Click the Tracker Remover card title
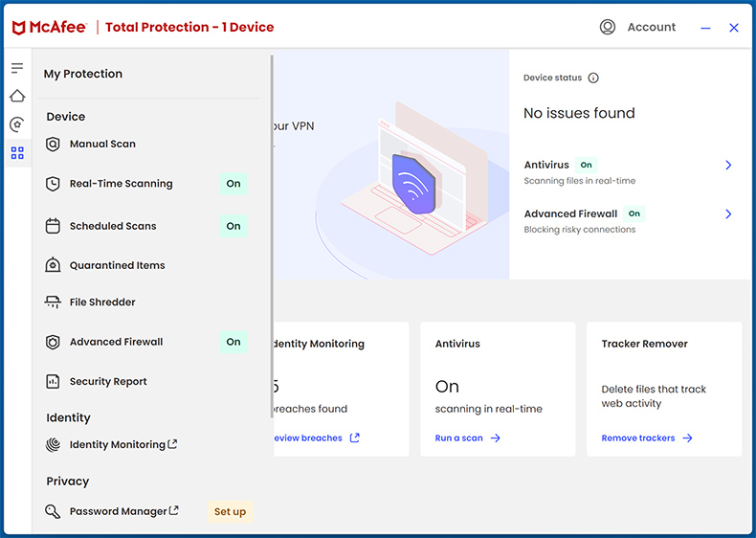The height and width of the screenshot is (538, 756). coord(644,344)
